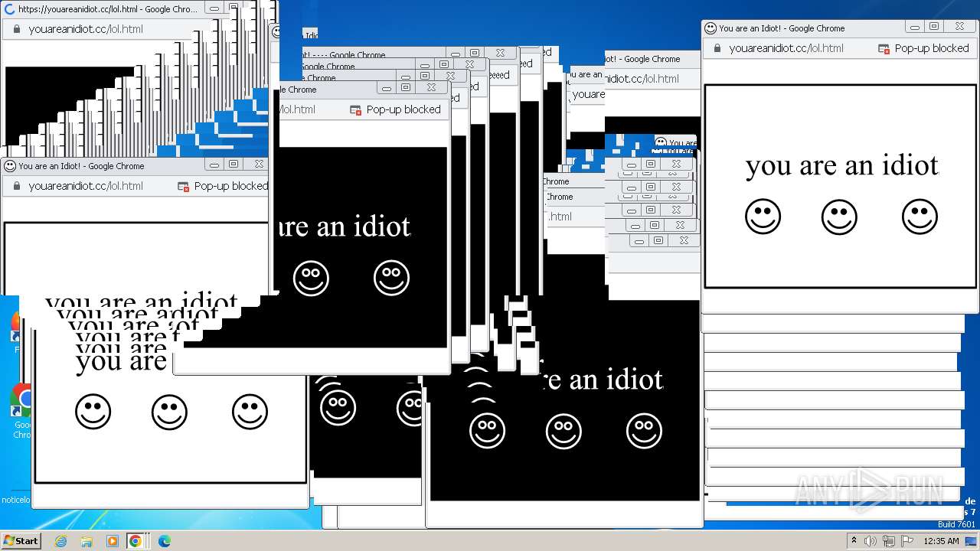Click the last smiley in bottom-center black window

(644, 431)
